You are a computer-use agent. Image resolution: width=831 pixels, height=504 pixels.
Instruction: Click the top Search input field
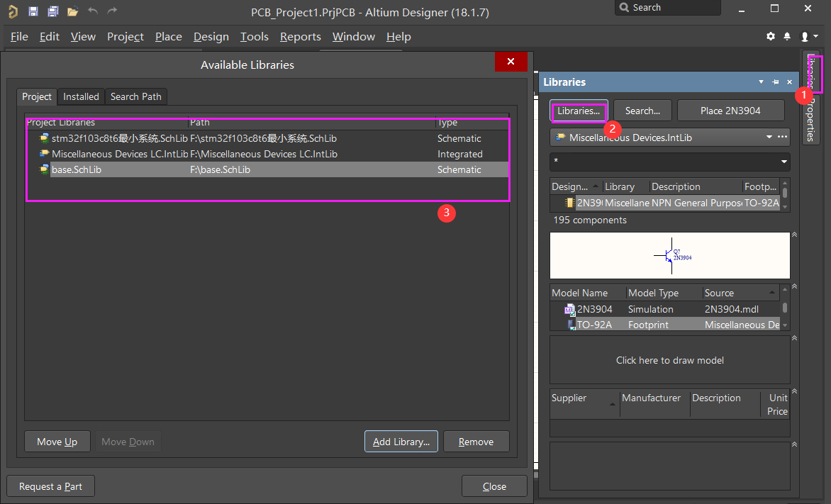668,7
